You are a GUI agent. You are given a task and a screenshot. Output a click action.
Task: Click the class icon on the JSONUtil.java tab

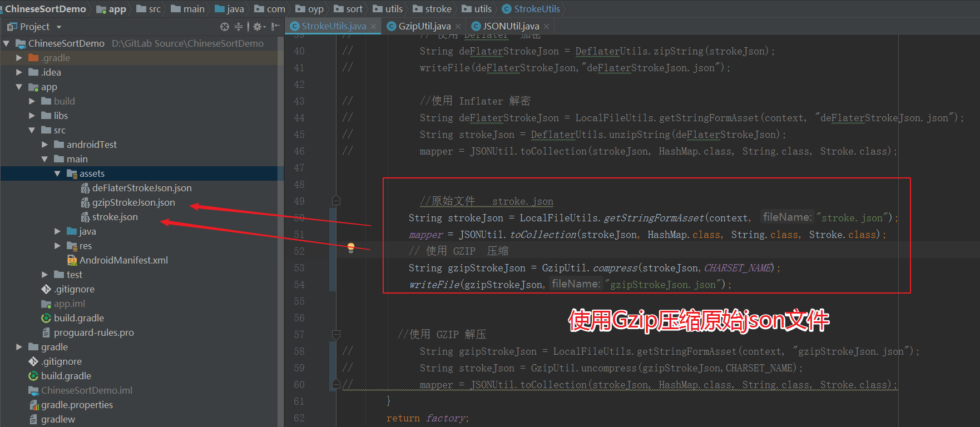476,26
